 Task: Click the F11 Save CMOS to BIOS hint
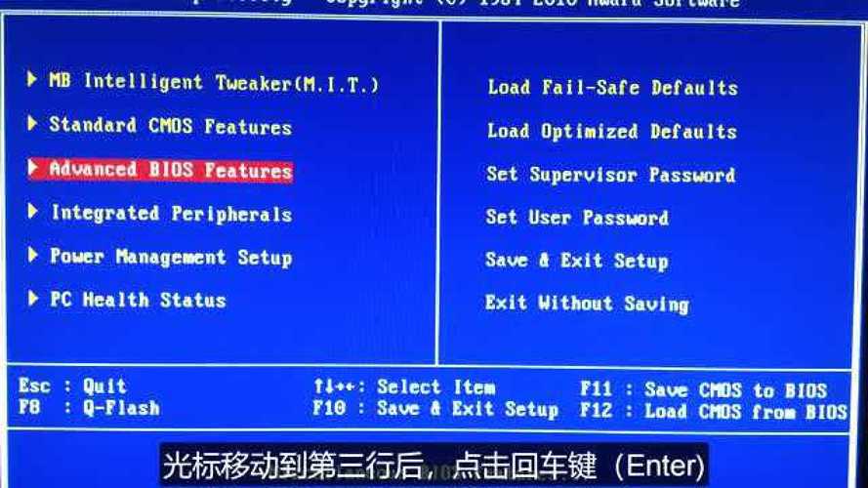[704, 389]
